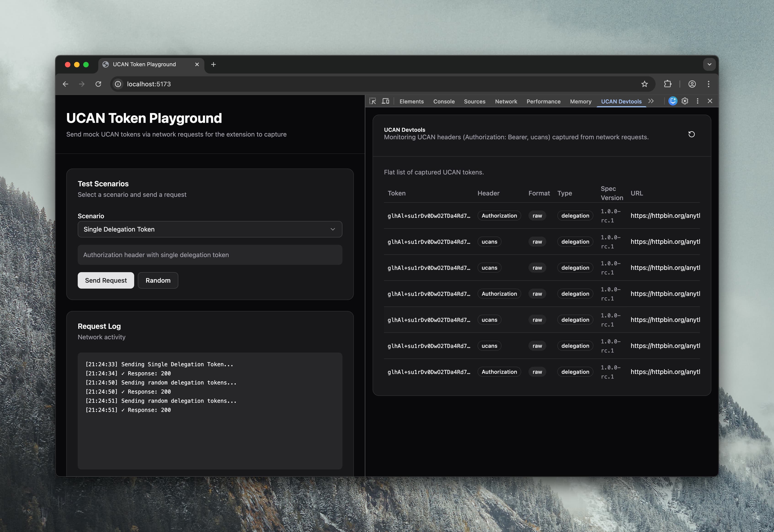The height and width of the screenshot is (532, 774).
Task: Click the browser reload page icon
Action: (x=99, y=84)
